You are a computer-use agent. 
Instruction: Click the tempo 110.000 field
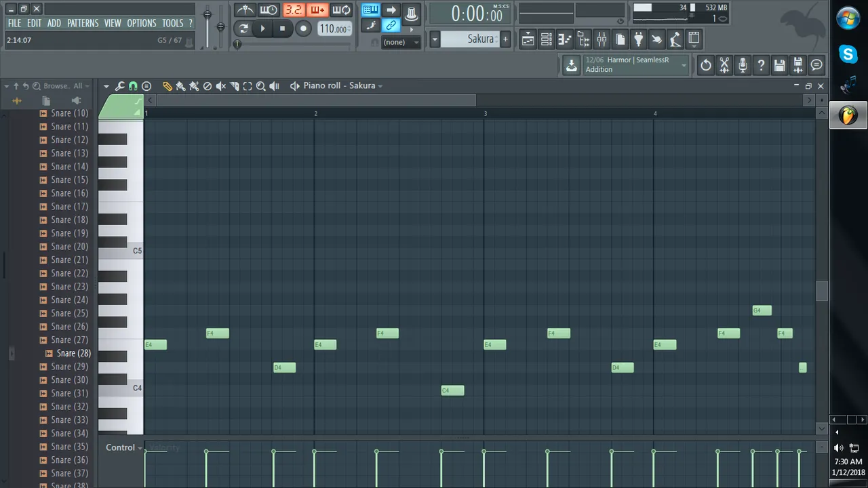pyautogui.click(x=334, y=28)
